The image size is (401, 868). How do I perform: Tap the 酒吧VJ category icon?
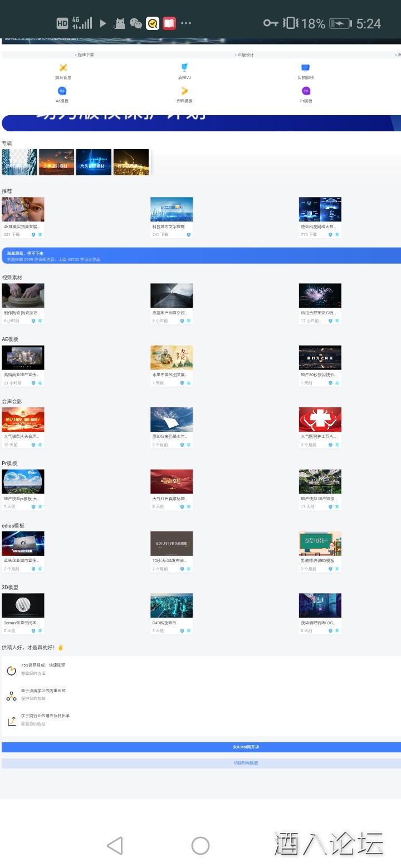[184, 68]
